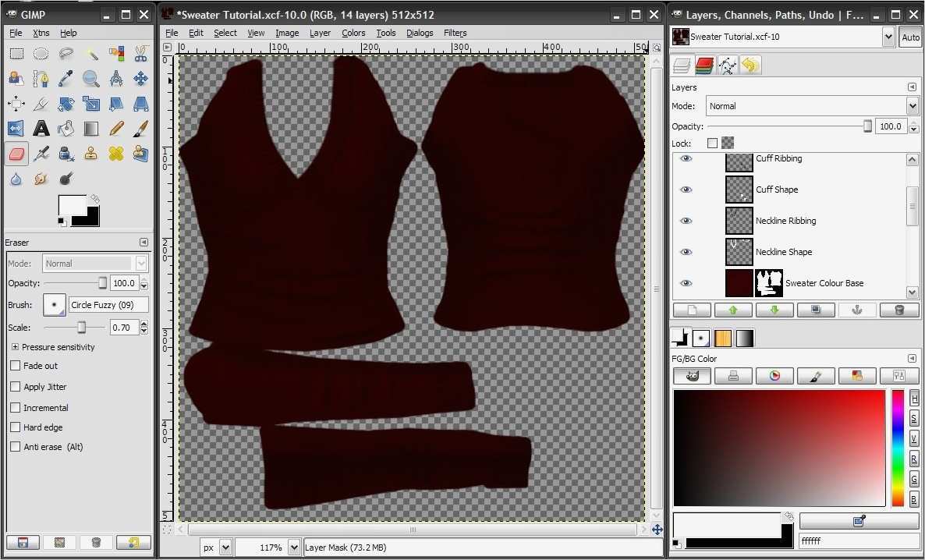Enable the Incremental checkbox
This screenshot has width=925, height=560.
pyautogui.click(x=16, y=408)
